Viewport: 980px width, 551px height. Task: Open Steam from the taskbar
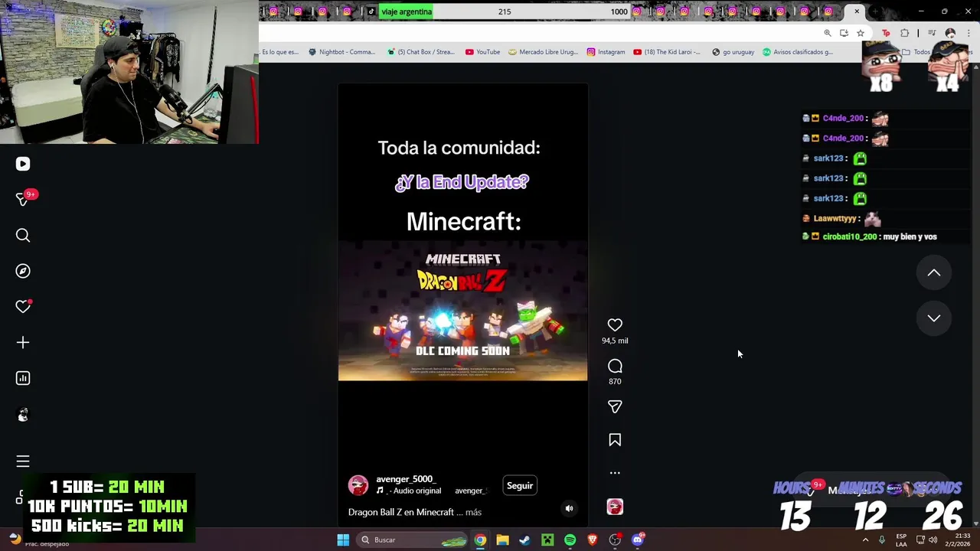(524, 540)
